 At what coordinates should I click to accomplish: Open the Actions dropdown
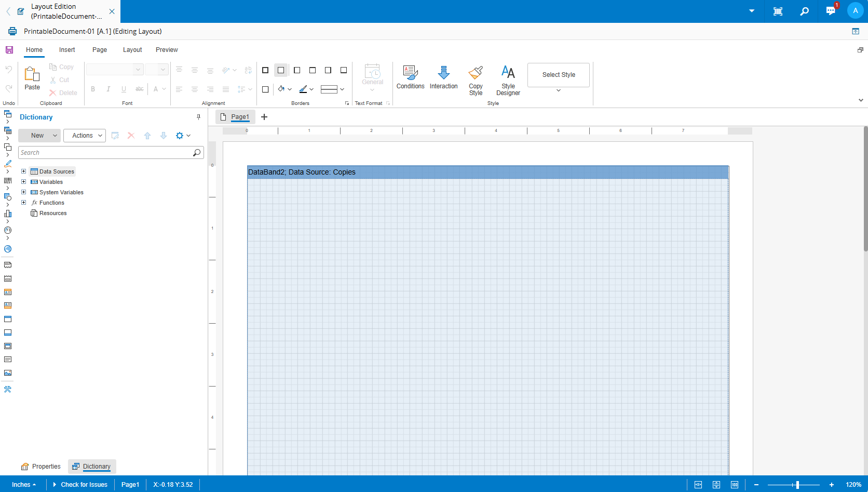pyautogui.click(x=85, y=136)
